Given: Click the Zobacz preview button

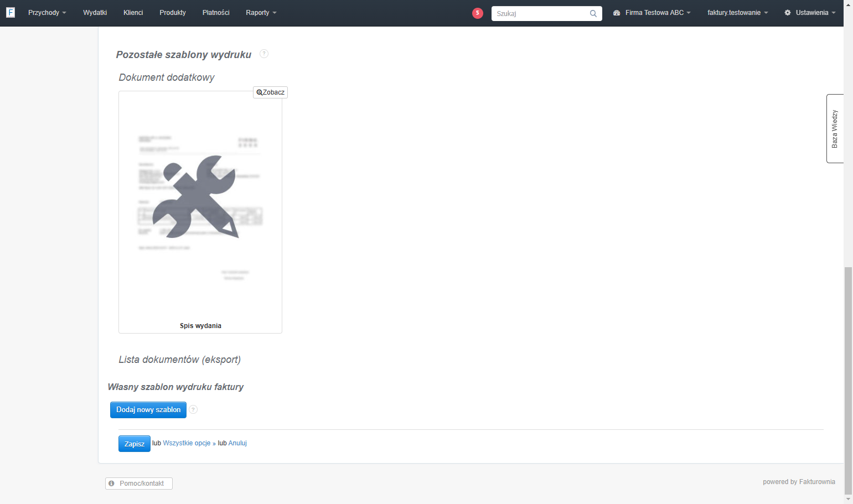Looking at the screenshot, I should [270, 92].
